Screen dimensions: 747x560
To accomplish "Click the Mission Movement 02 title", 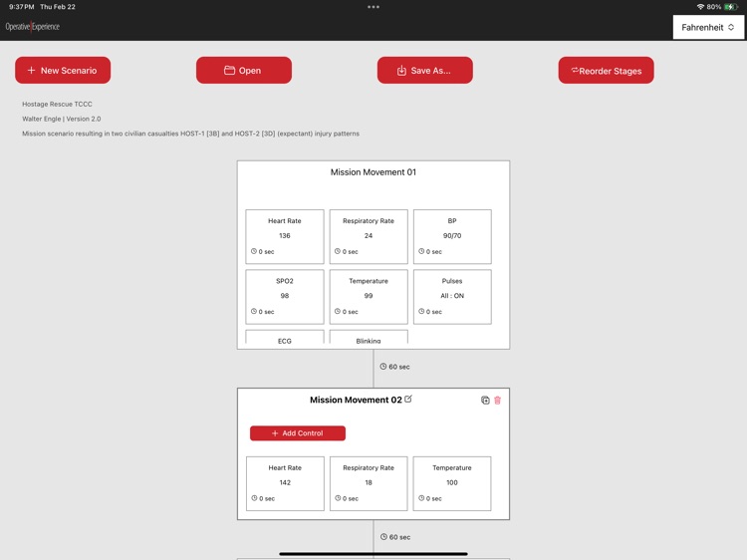I will coord(356,400).
